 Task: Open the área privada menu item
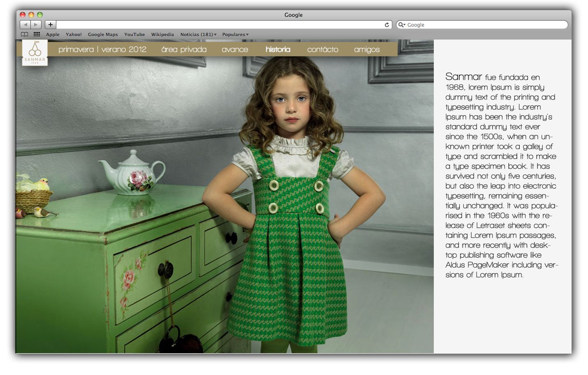click(184, 49)
